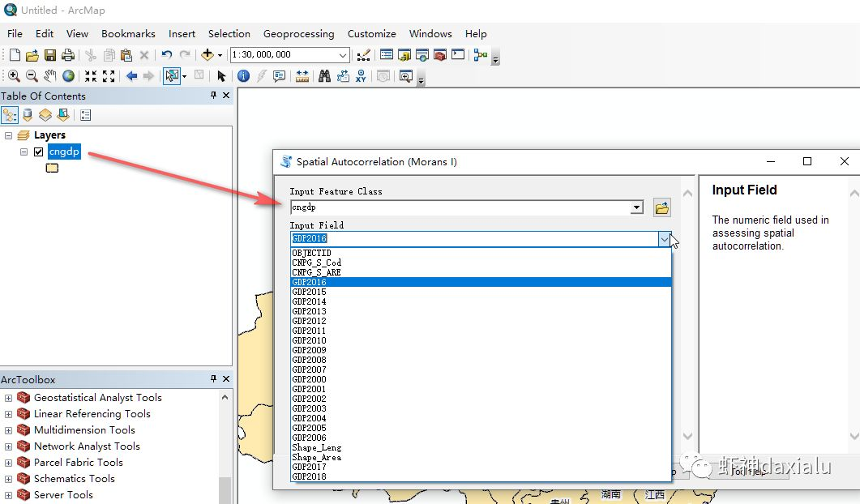
Task: Collapse the Layers data frame
Action: [8, 135]
